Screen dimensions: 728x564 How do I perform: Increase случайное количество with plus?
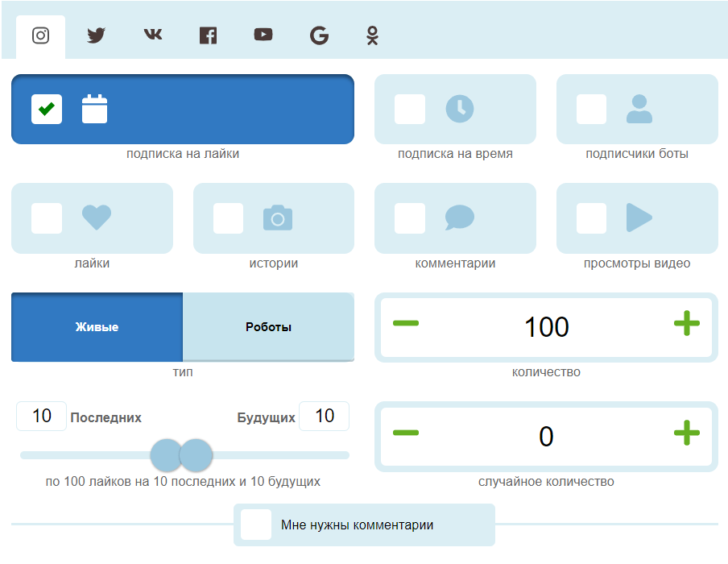click(x=686, y=433)
